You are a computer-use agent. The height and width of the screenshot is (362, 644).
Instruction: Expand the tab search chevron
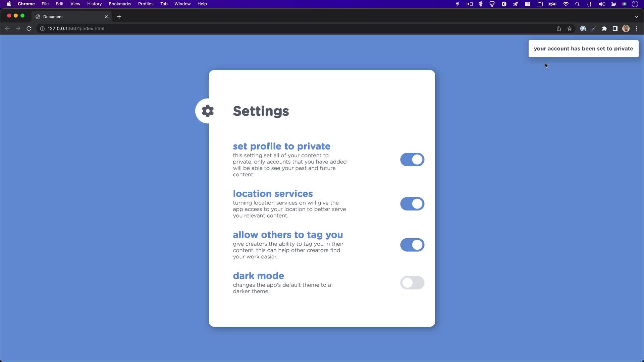636,17
